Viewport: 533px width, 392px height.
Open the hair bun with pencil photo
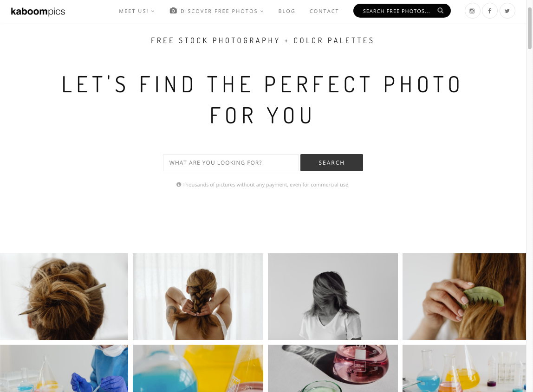click(64, 296)
